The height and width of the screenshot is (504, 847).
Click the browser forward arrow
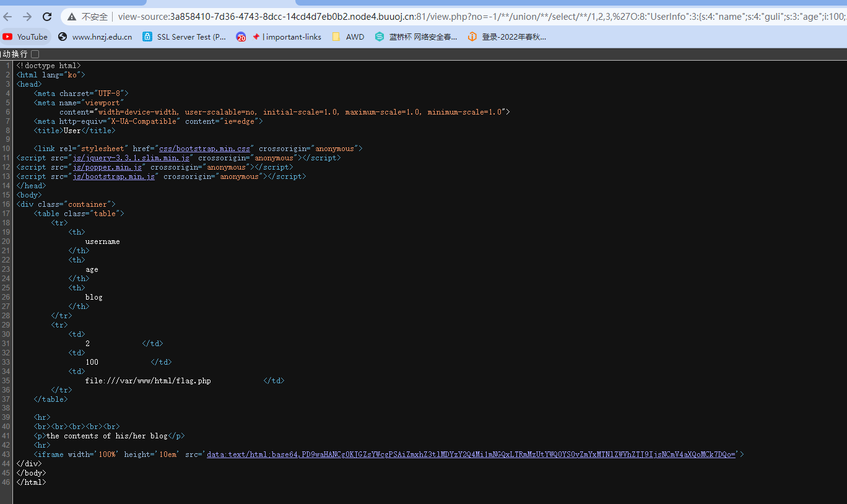pos(27,17)
